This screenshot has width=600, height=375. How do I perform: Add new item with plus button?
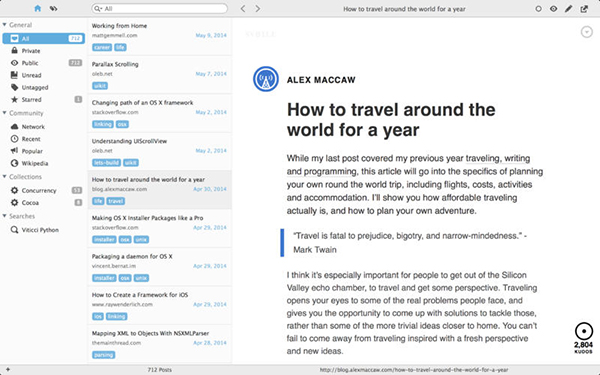click(8, 370)
